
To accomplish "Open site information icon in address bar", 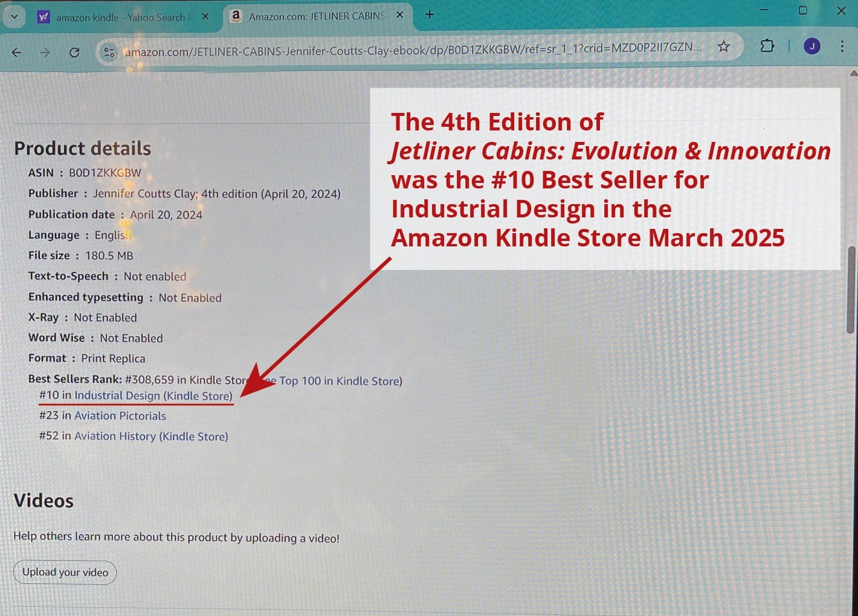I will click(109, 52).
